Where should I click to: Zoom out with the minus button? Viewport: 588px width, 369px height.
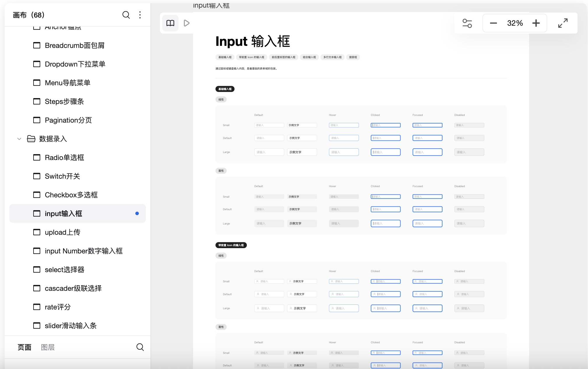tap(494, 23)
